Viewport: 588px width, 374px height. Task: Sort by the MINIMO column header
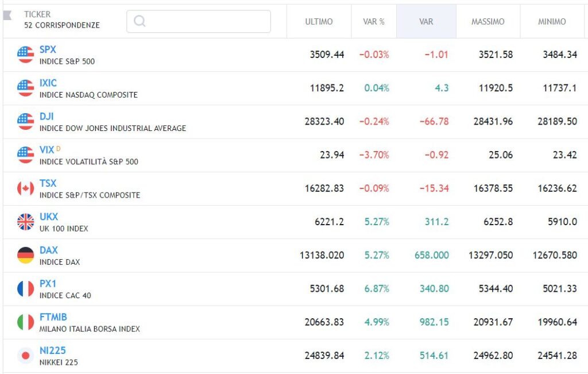pos(552,21)
